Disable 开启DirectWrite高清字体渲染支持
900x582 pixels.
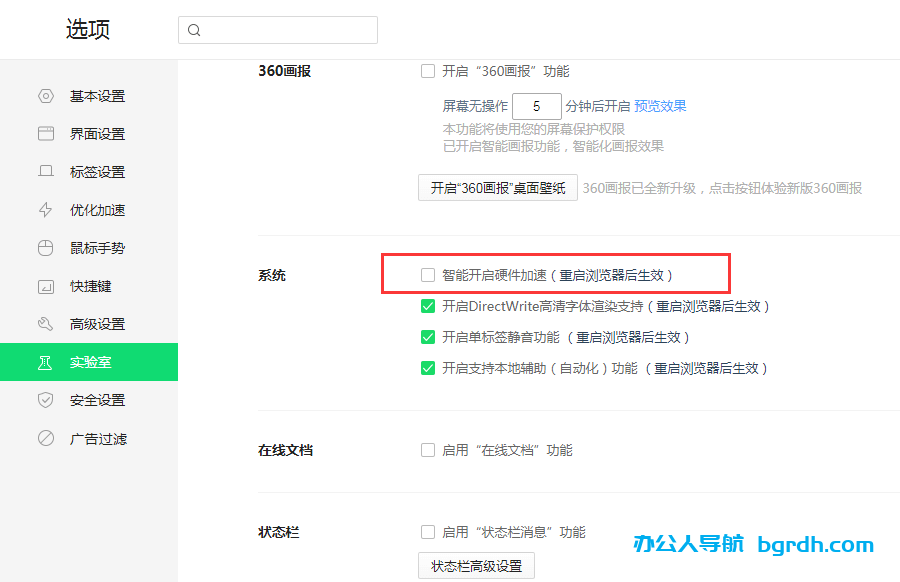click(427, 307)
